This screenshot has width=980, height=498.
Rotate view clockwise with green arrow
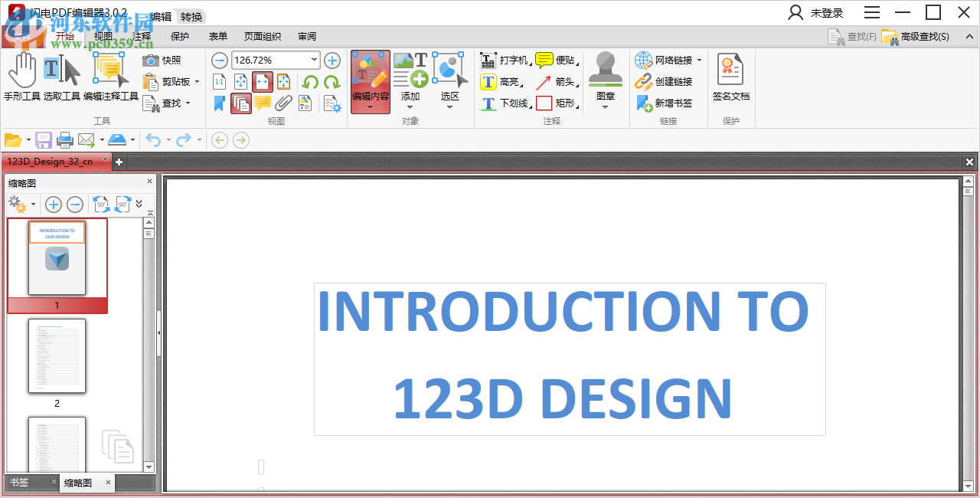click(x=332, y=82)
